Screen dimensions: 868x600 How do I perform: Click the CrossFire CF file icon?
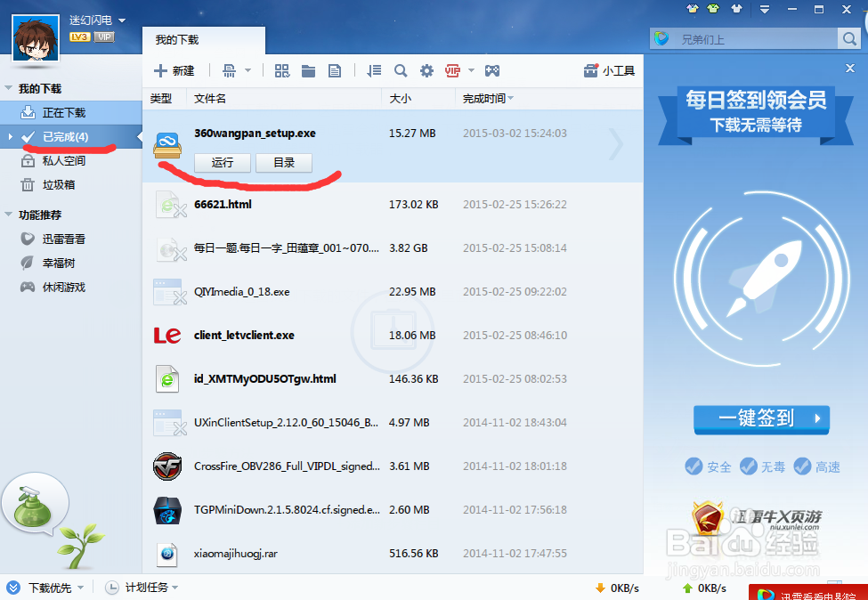(167, 466)
